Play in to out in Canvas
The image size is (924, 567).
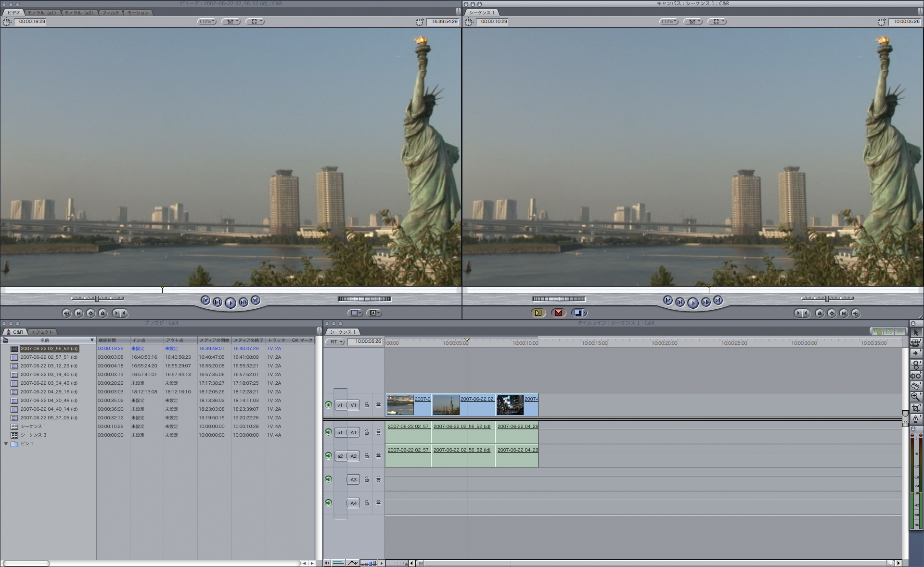click(680, 302)
